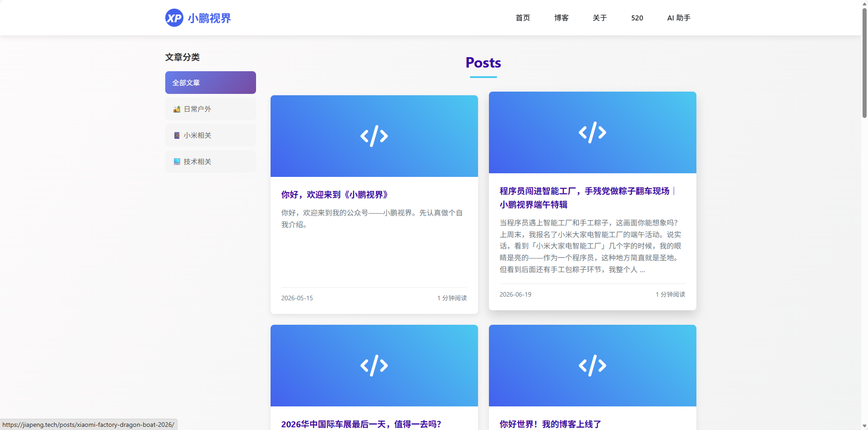Click 1 分钟阅读 on 2026-05-15 card

point(452,298)
